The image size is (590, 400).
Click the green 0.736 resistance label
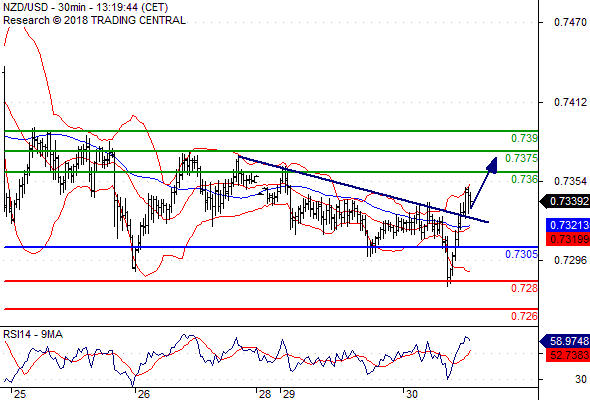click(x=524, y=179)
